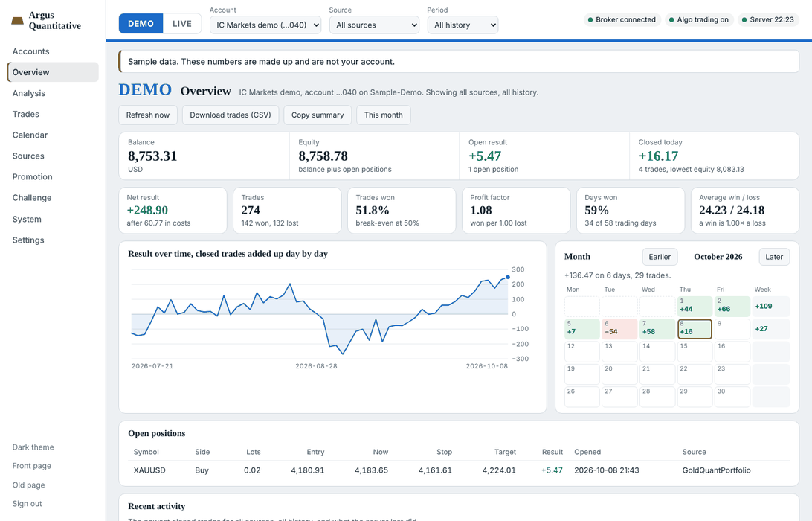Show the Earlier month in calendar
The width and height of the screenshot is (812, 521).
tap(660, 257)
